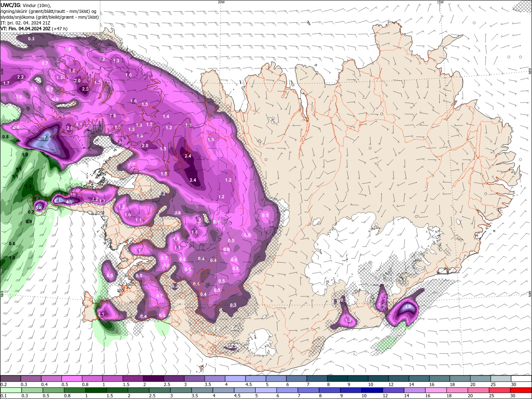Click the bright pink 0.5–0.8 swatch, upper scale
The width and height of the screenshot is (532, 399).
point(71,379)
